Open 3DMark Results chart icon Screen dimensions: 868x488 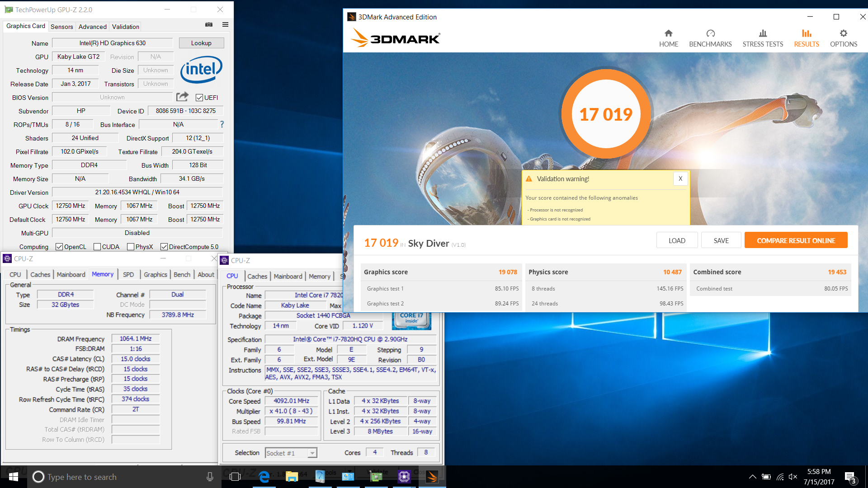click(807, 33)
